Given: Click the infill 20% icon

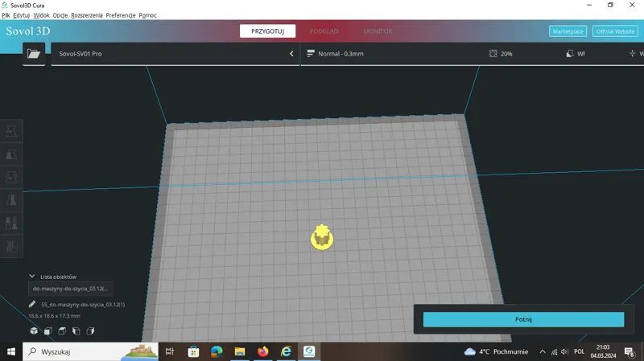Looking at the screenshot, I should [493, 54].
